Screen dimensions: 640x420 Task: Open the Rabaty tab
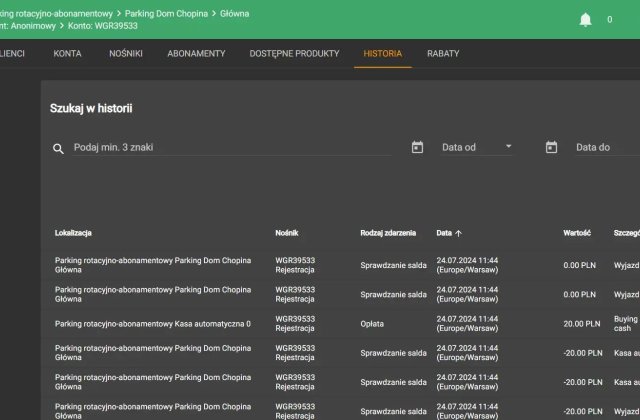coord(443,53)
